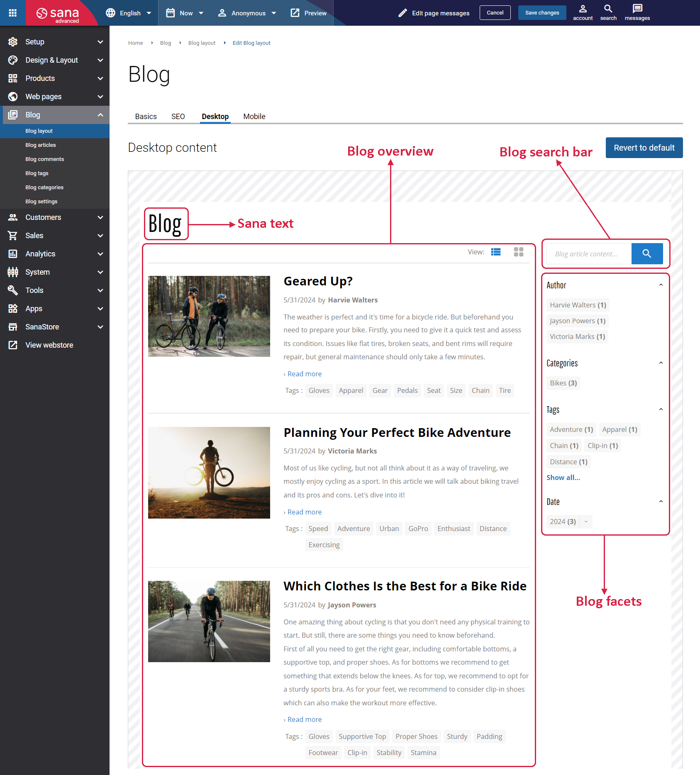
Task: Switch to the Mobile tab
Action: point(254,116)
